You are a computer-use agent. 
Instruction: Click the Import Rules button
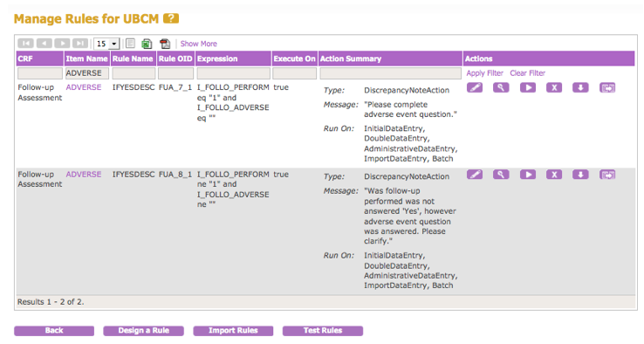pyautogui.click(x=233, y=330)
